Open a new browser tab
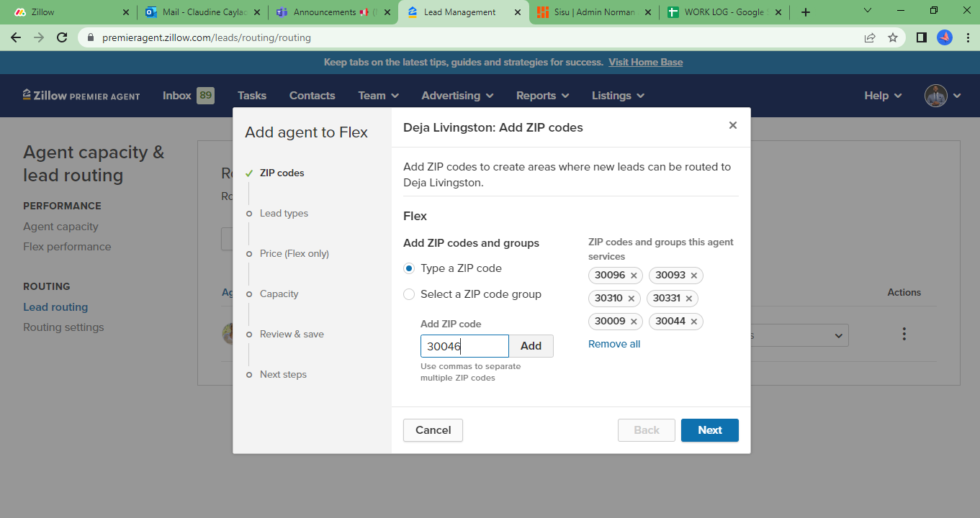The width and height of the screenshot is (980, 518). tap(806, 12)
